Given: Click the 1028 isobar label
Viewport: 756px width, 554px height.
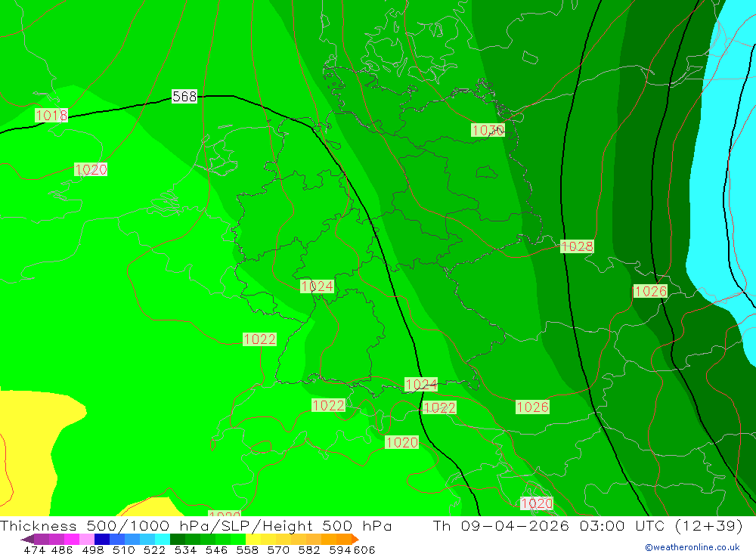Looking at the screenshot, I should [577, 246].
